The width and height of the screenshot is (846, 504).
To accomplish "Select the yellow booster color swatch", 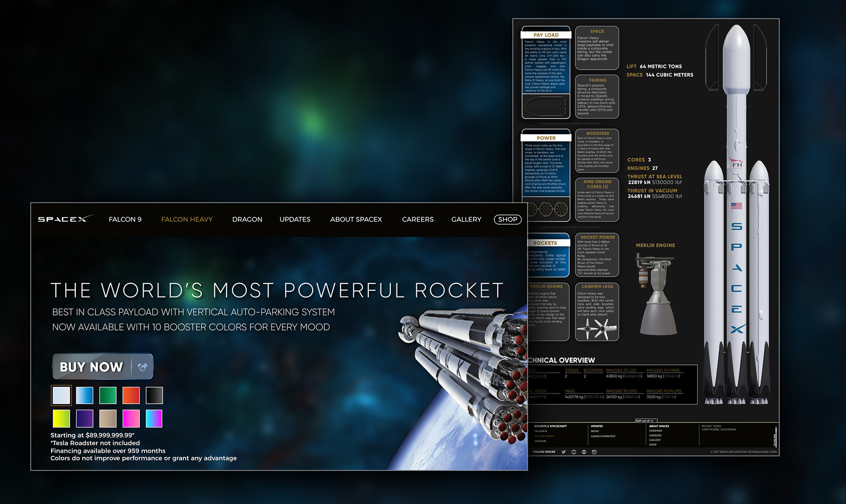I will (x=61, y=419).
